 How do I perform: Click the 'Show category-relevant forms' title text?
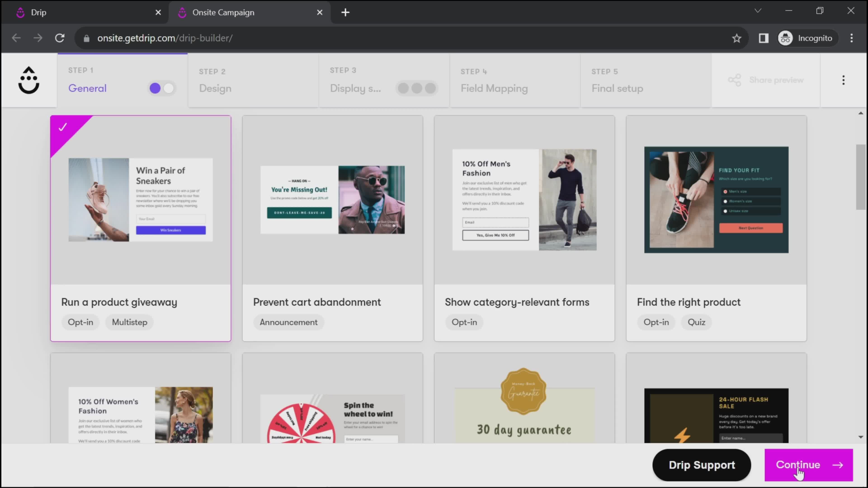[517, 302]
